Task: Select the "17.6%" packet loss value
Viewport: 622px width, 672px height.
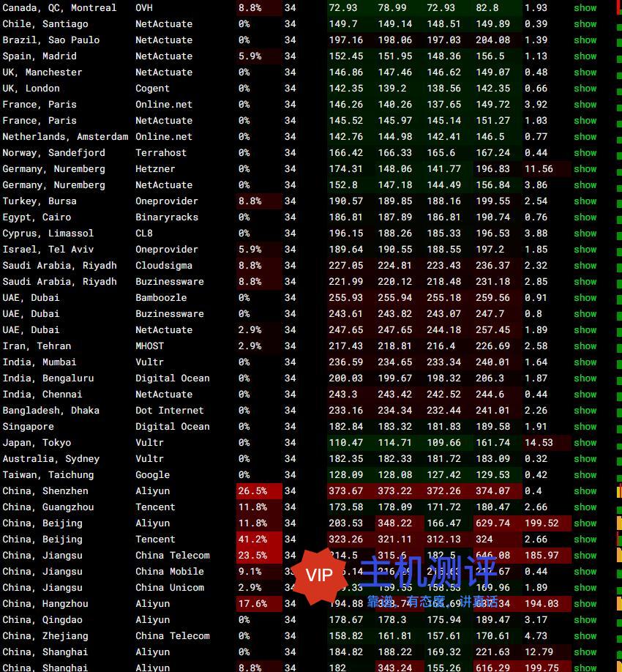Action: pyautogui.click(x=252, y=604)
